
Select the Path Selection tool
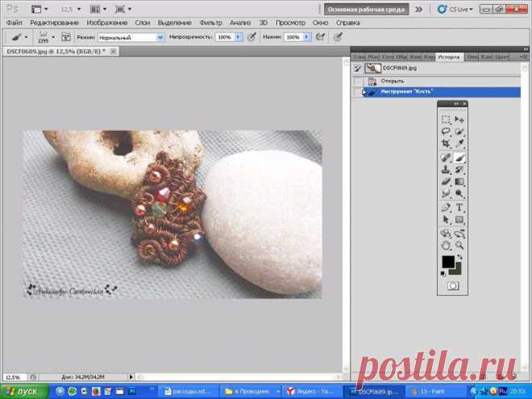click(446, 220)
